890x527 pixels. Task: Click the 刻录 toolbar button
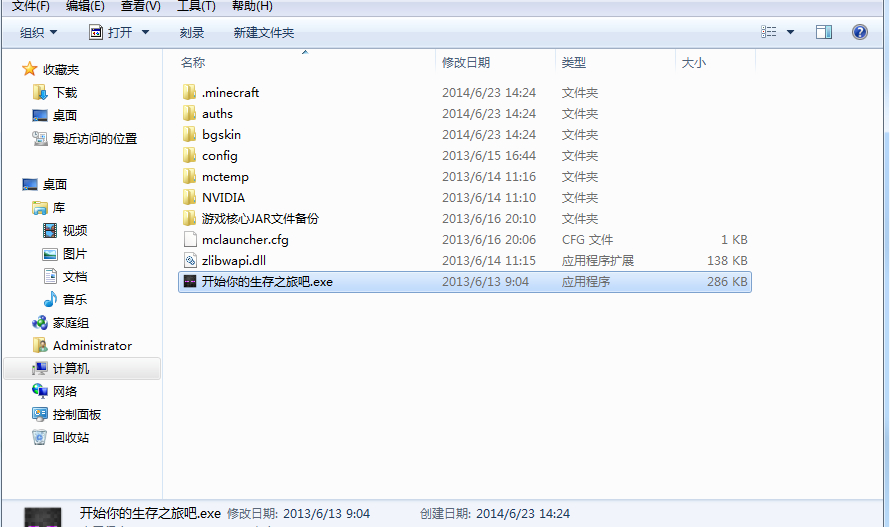coord(192,32)
